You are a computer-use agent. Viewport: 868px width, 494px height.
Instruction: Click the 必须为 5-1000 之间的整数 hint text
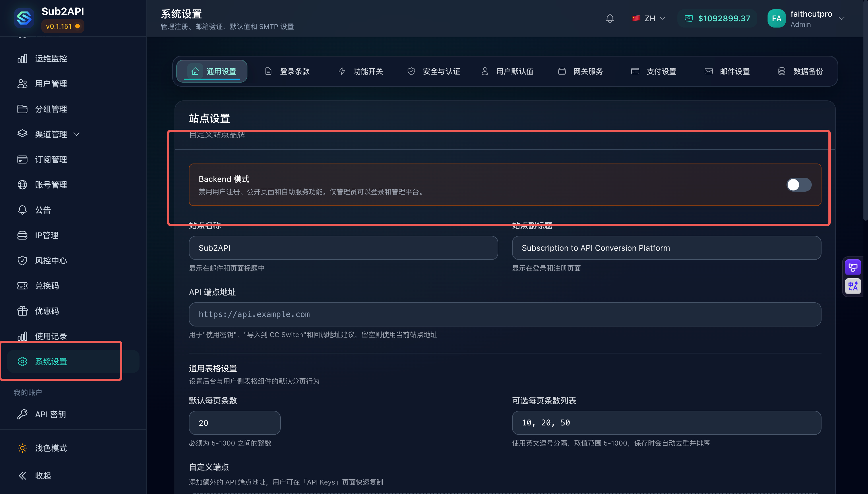230,443
